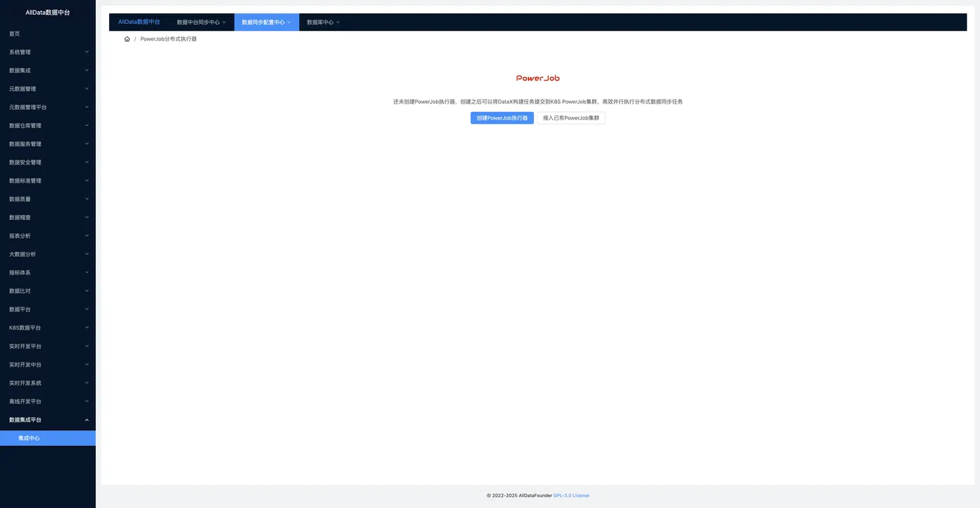
Task: Expand the 实时开发平台 sidebar menu
Action: 48,346
